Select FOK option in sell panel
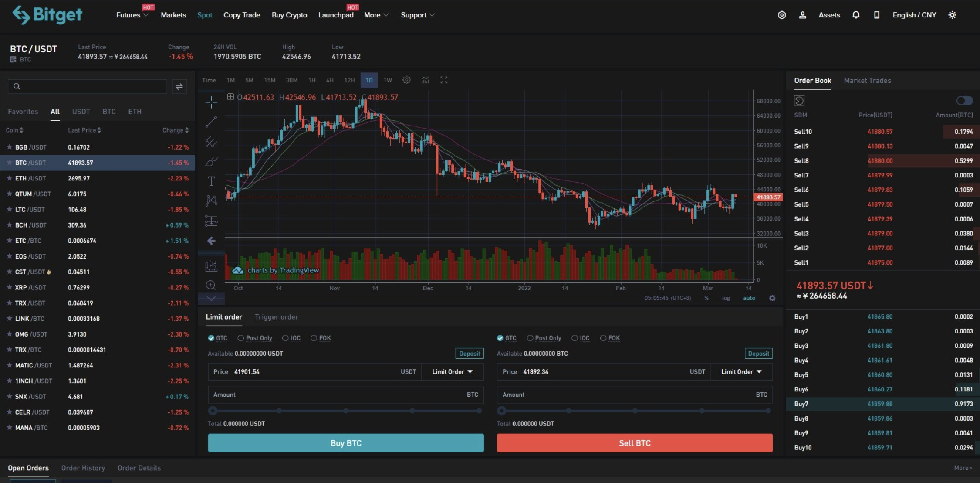Image resolution: width=980 pixels, height=483 pixels. 610,338
